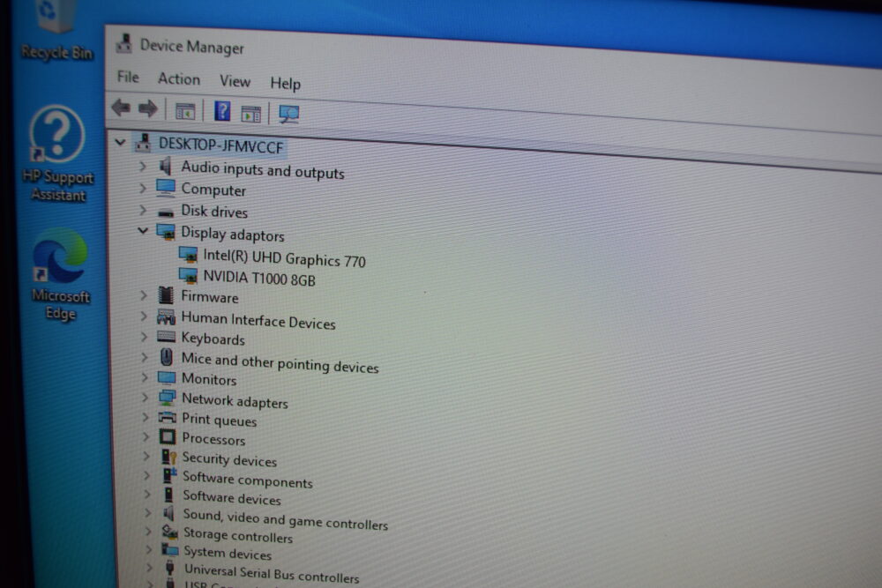Expand Mice and other pointing devices
Screen dimensions: 882x588
coord(145,356)
